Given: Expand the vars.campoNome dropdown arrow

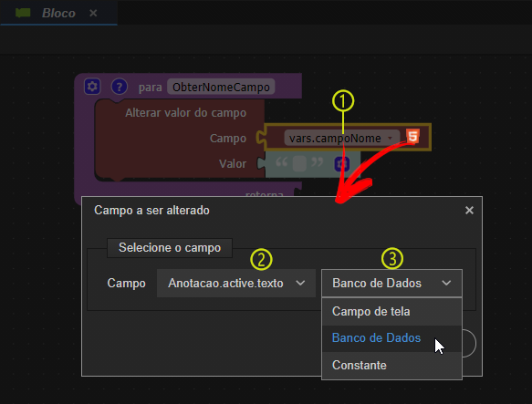Looking at the screenshot, I should (x=390, y=138).
